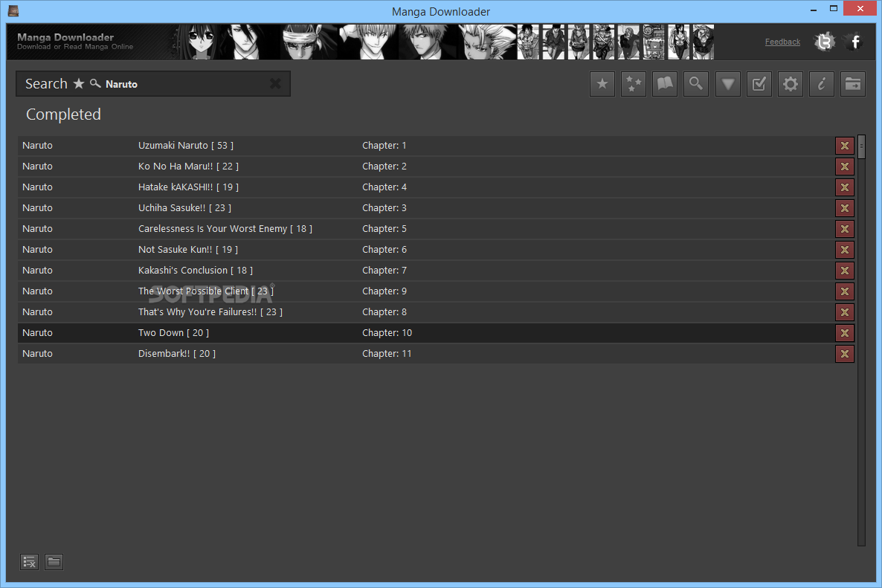Viewport: 882px width, 588px height.
Task: Open the settings gear icon
Action: (x=791, y=84)
